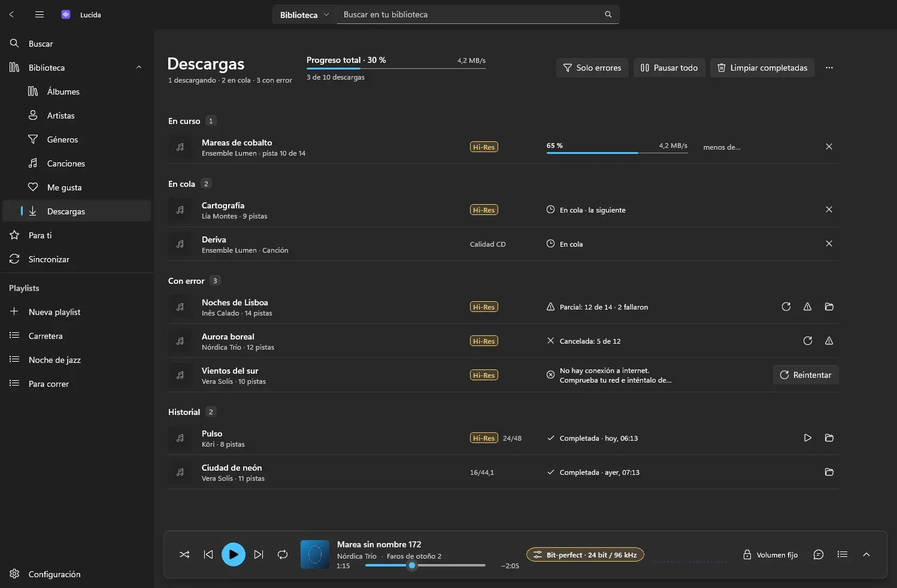Image resolution: width=897 pixels, height=588 pixels.
Task: Click the Mareas de cobalto 65 % progress bar
Action: (x=617, y=153)
